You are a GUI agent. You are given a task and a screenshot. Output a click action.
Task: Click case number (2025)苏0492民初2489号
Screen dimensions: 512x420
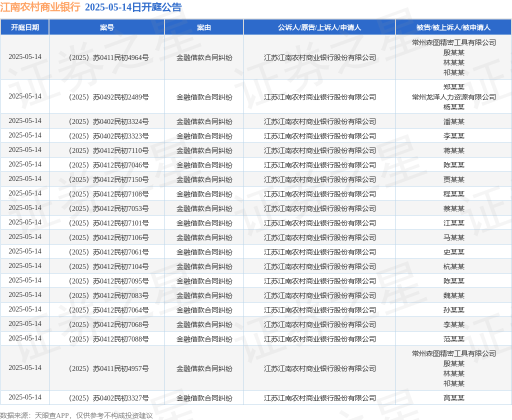[x=108, y=97]
